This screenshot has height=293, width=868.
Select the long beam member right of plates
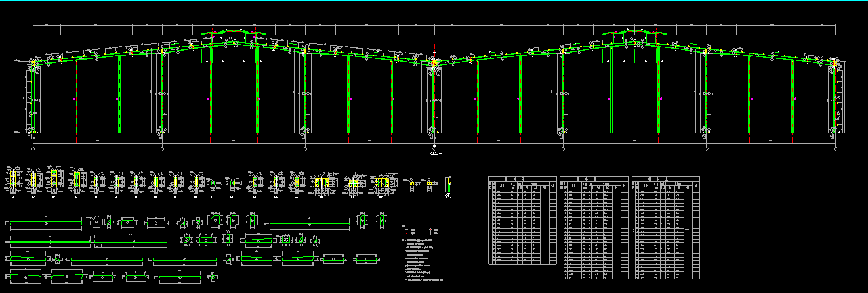(308, 224)
